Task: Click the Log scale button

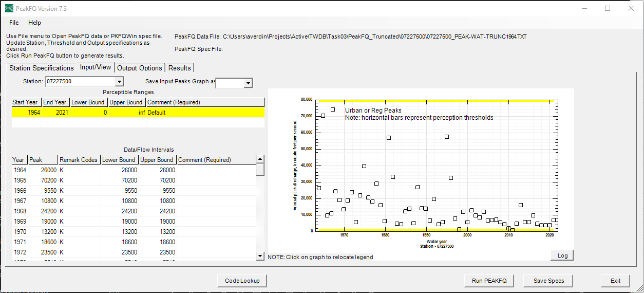Action: click(x=562, y=255)
